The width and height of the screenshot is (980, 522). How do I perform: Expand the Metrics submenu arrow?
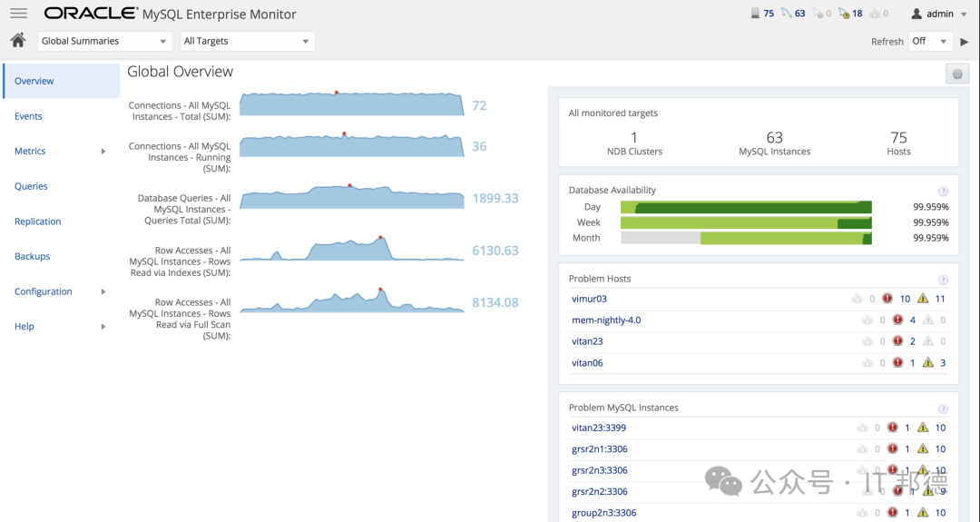pyautogui.click(x=103, y=152)
